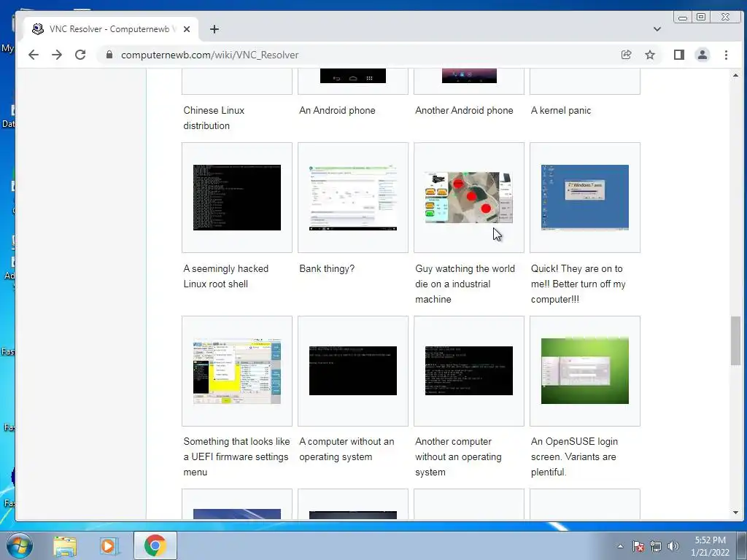Click the page scrollbar thumb

(735, 341)
